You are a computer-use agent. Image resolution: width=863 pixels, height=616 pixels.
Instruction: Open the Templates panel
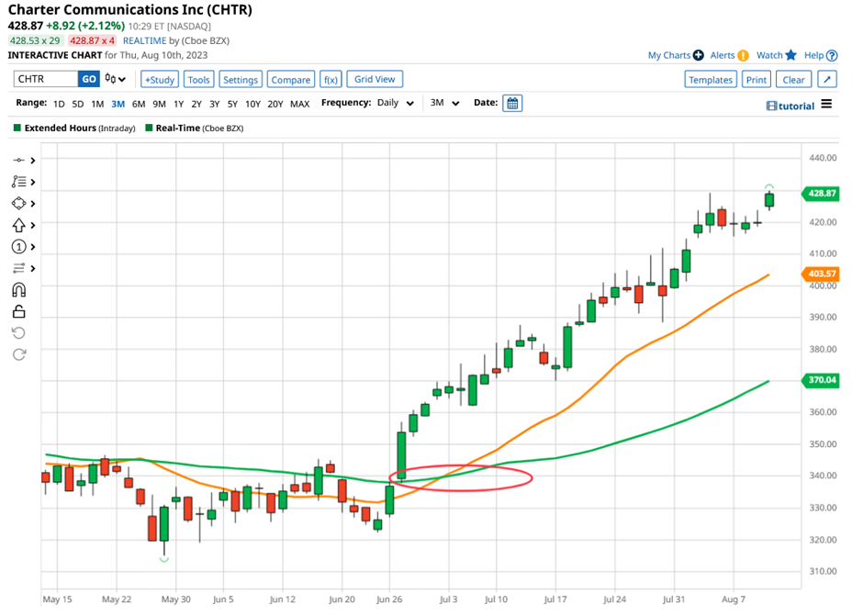coord(711,79)
